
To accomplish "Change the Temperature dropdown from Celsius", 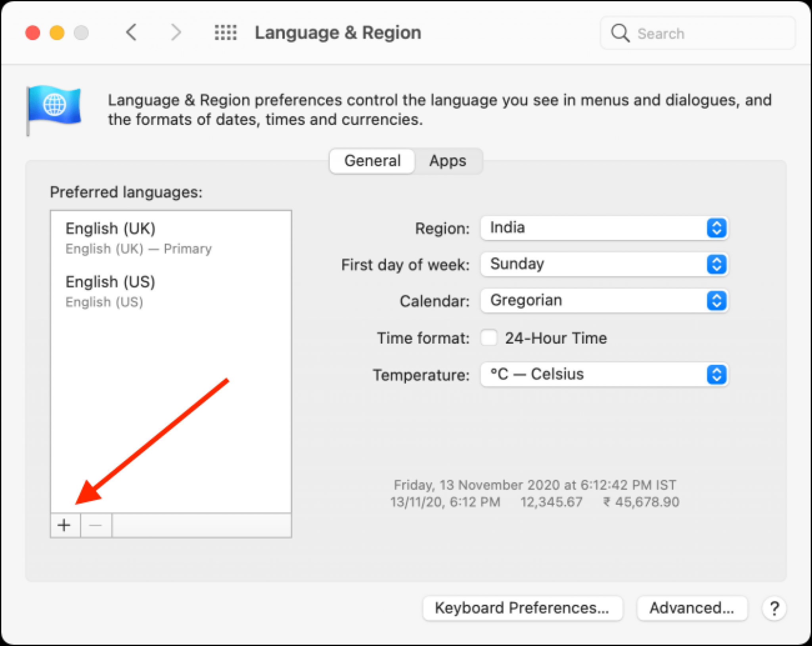I will 604,374.
